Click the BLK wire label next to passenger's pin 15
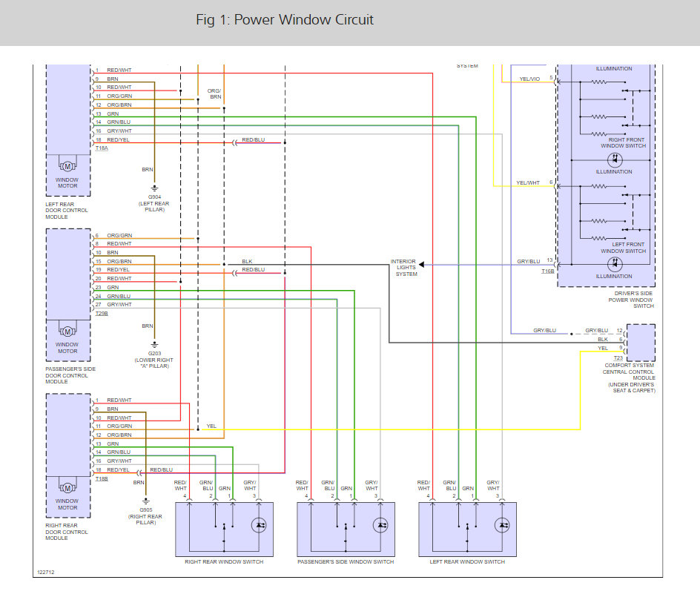This screenshot has width=700, height=600. [247, 262]
